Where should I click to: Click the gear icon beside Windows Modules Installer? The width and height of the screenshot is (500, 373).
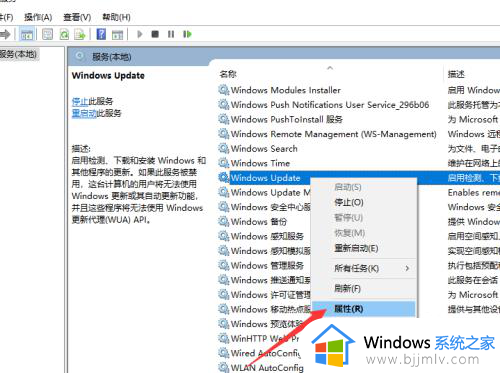pos(223,90)
